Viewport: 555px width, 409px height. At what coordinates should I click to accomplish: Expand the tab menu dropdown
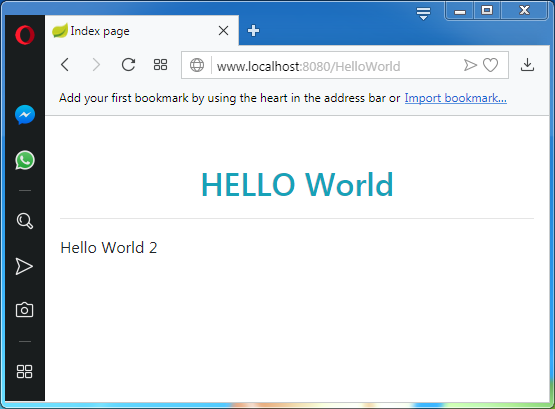click(x=423, y=13)
